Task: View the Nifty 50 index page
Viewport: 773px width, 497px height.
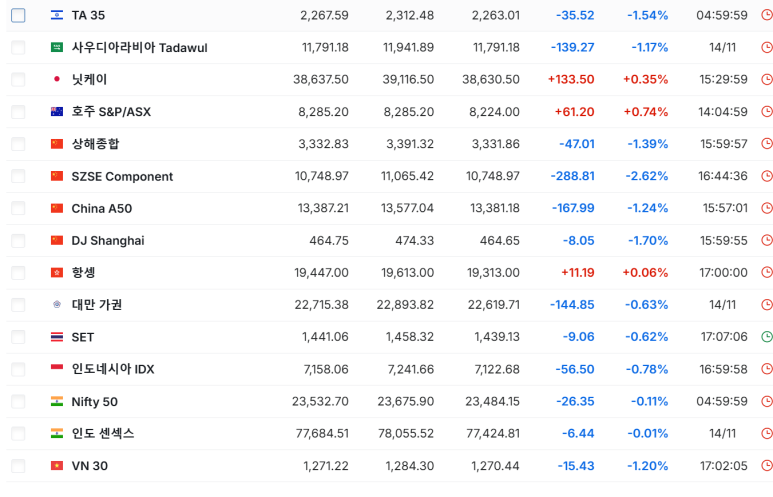Action: [x=95, y=402]
